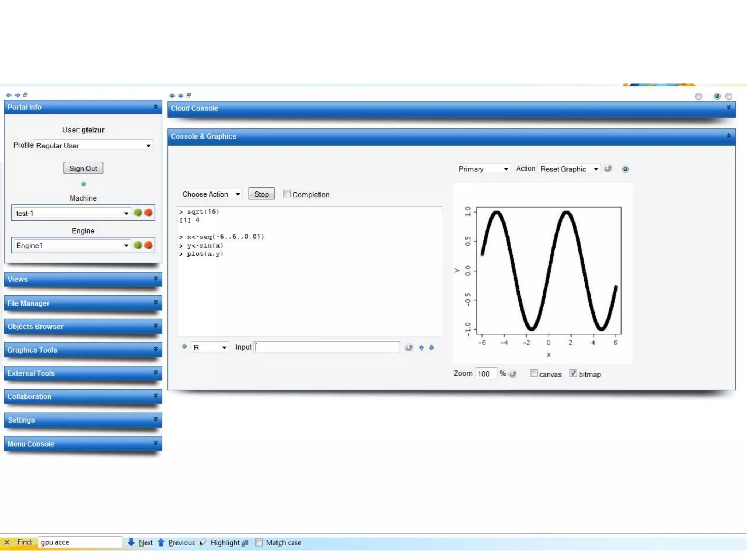This screenshot has width=747, height=560.
Task: Click the up arrow history icon by Input
Action: coord(421,348)
